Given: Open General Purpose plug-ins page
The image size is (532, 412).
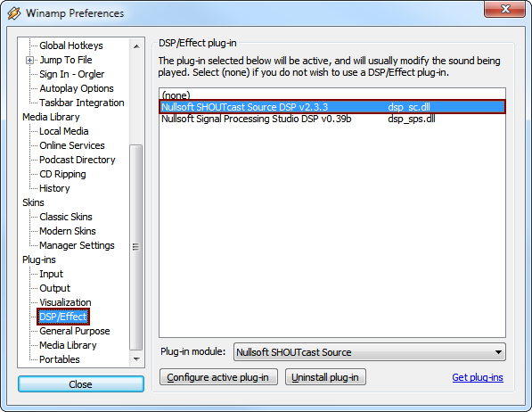Looking at the screenshot, I should [x=74, y=331].
